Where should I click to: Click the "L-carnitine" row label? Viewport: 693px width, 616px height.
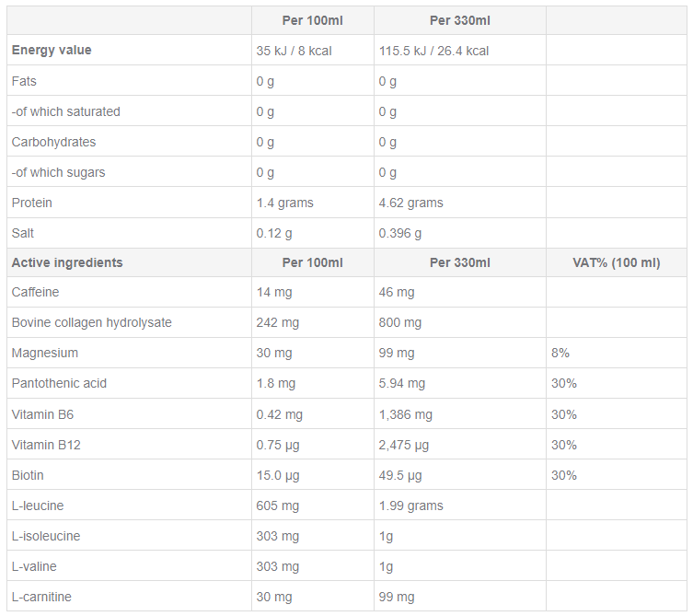point(42,597)
